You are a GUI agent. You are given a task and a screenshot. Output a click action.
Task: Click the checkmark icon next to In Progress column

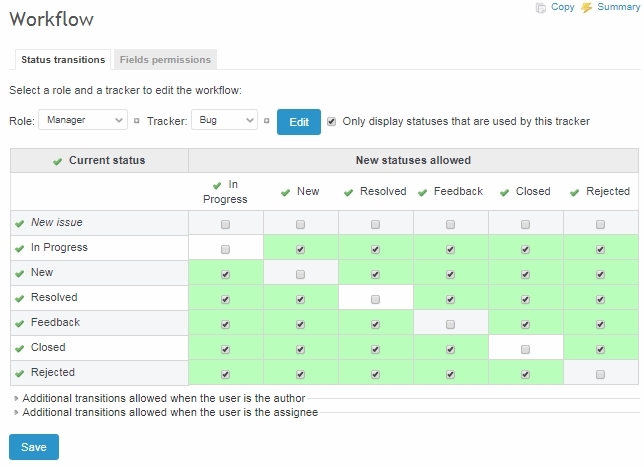(x=218, y=185)
